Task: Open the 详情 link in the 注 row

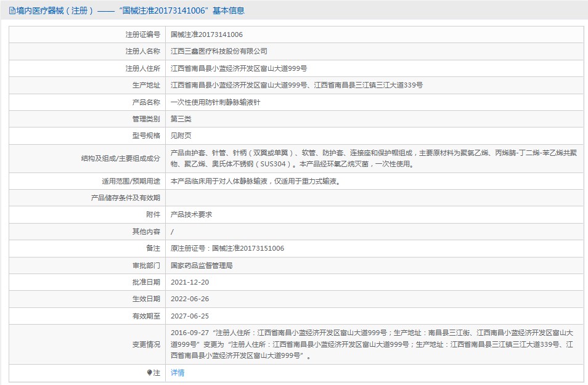Action: 178,373
